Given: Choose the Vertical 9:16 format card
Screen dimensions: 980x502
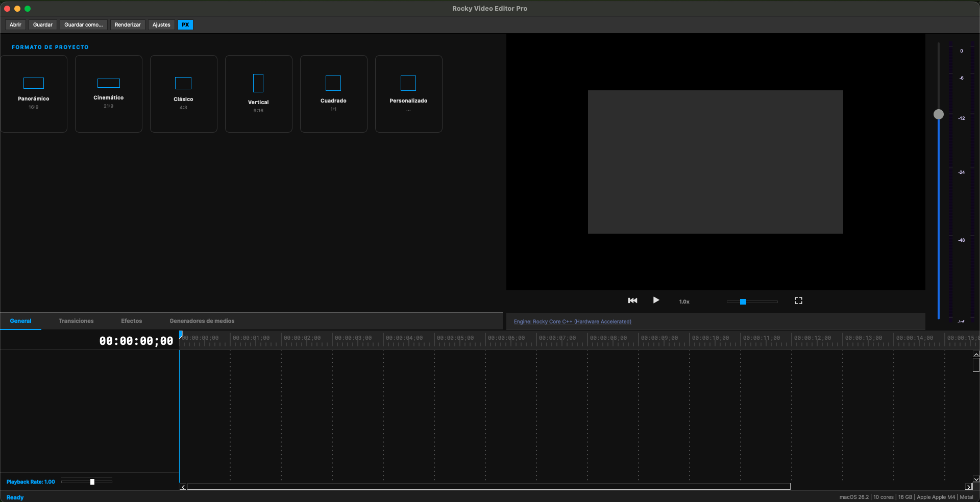Looking at the screenshot, I should [x=259, y=94].
